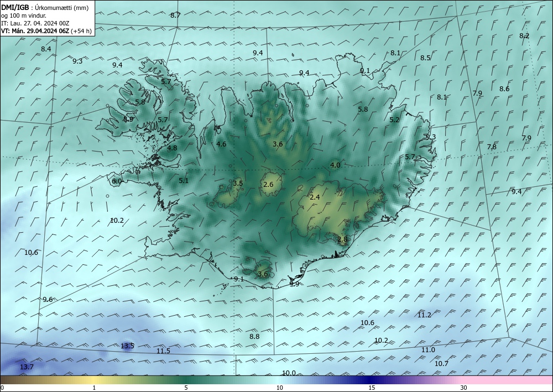Image resolution: width=553 pixels, height=392 pixels.
Task: Click the colour scale label '0'
Action: (2, 388)
